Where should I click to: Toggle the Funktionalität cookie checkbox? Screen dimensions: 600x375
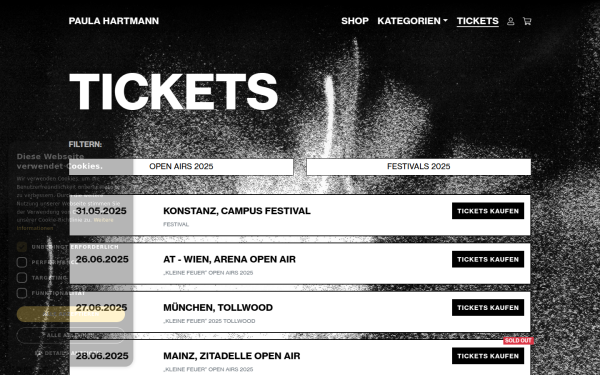(x=22, y=293)
